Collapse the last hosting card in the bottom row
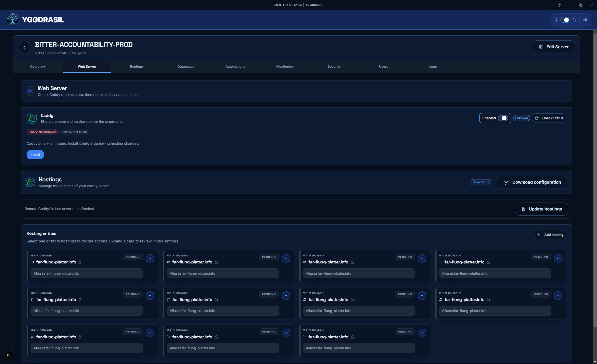Viewport: 597px width, 364px height. 422,333
